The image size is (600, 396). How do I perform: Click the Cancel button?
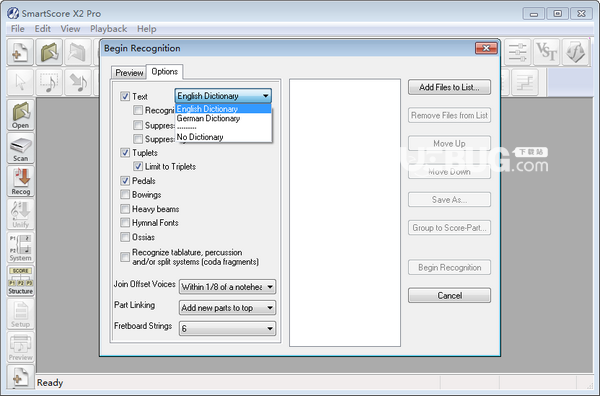pos(449,295)
